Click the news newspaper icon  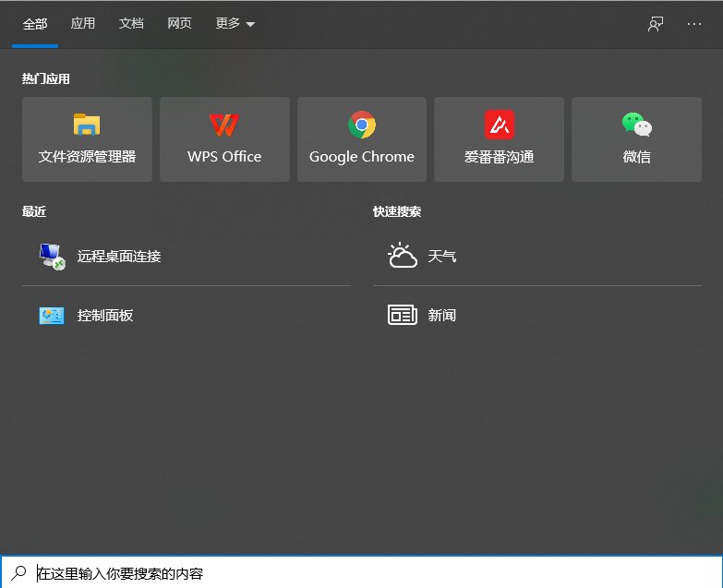click(x=402, y=315)
